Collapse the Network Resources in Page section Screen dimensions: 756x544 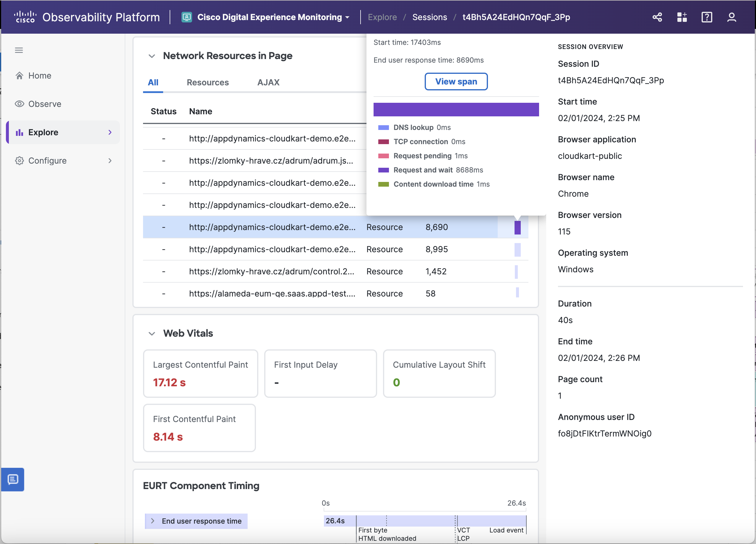pyautogui.click(x=152, y=56)
